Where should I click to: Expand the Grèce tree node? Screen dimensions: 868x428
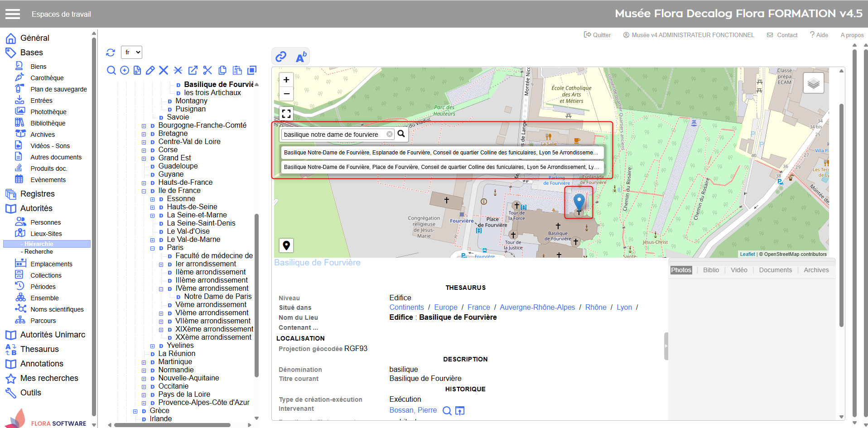(x=135, y=411)
